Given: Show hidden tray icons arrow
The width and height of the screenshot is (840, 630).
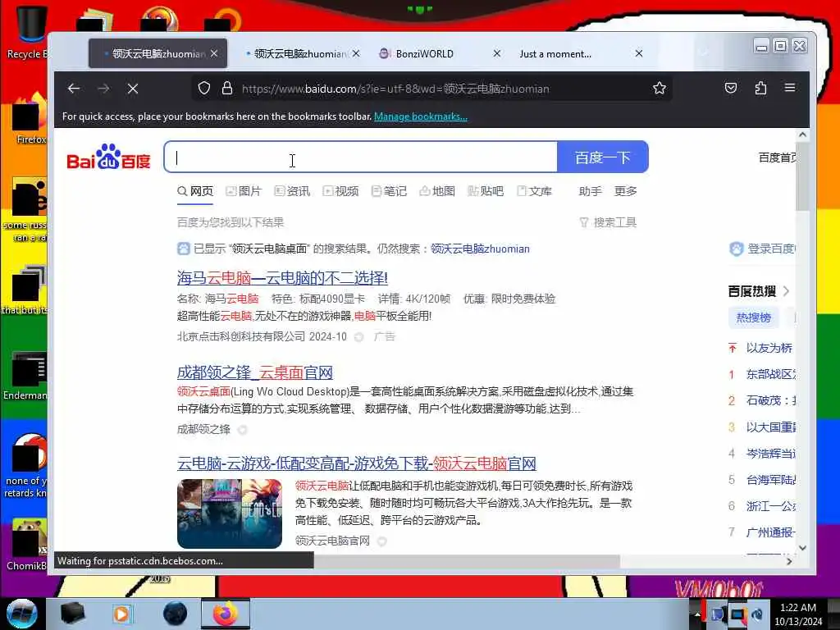Looking at the screenshot, I should (x=697, y=614).
